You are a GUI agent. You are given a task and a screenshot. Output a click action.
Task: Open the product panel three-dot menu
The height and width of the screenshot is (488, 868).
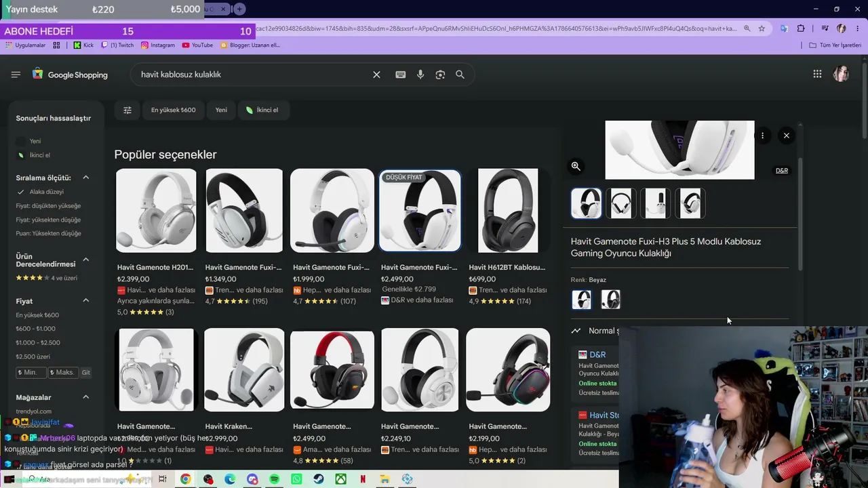(x=762, y=136)
